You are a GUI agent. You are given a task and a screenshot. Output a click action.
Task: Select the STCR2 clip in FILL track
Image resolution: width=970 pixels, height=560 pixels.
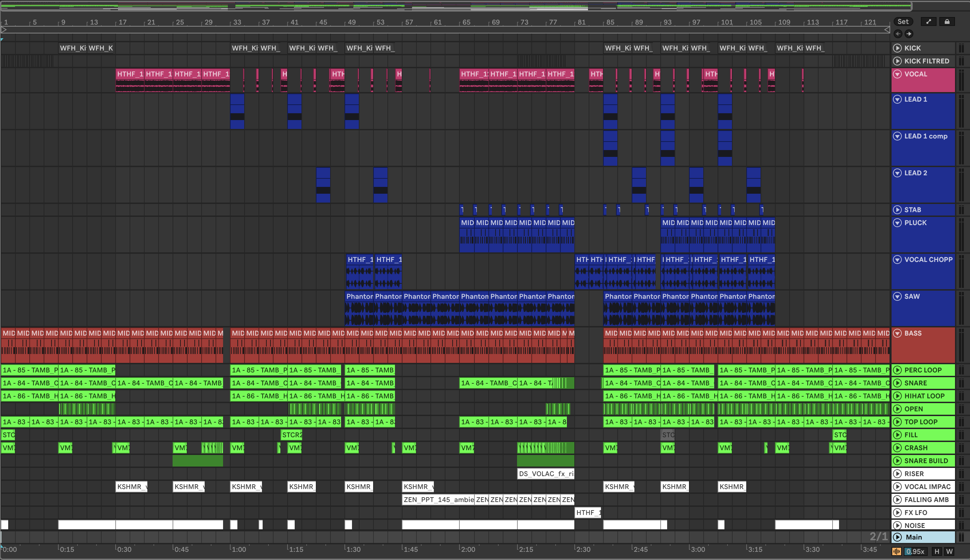click(292, 434)
